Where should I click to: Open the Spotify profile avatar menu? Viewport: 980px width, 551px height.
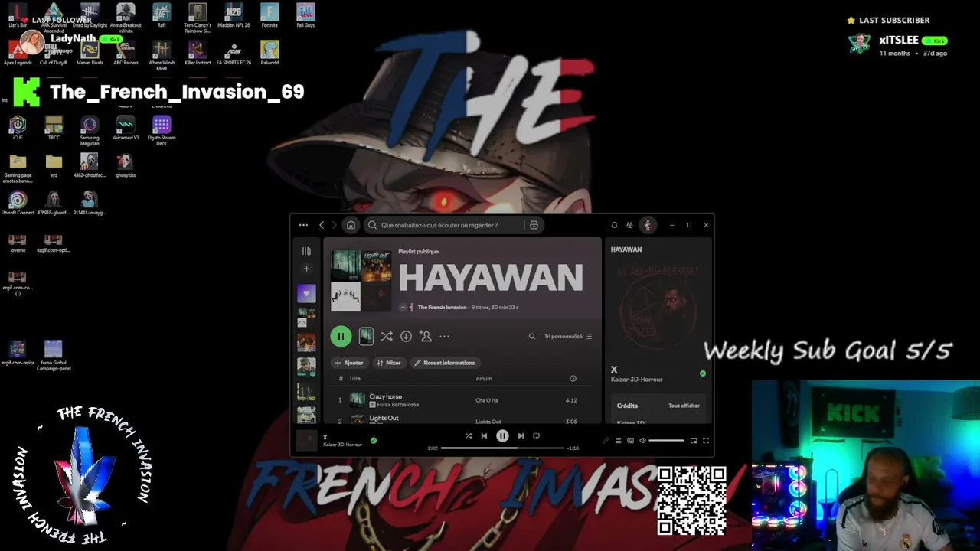[x=648, y=225]
